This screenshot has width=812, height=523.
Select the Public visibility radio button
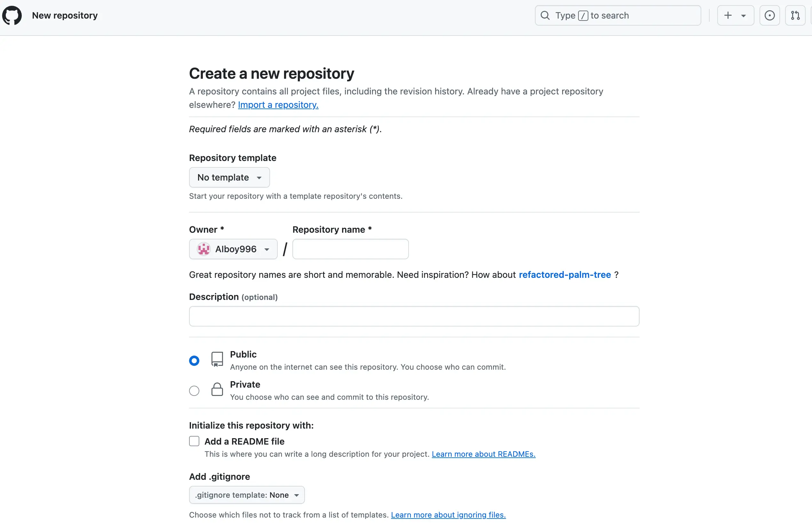tap(194, 361)
